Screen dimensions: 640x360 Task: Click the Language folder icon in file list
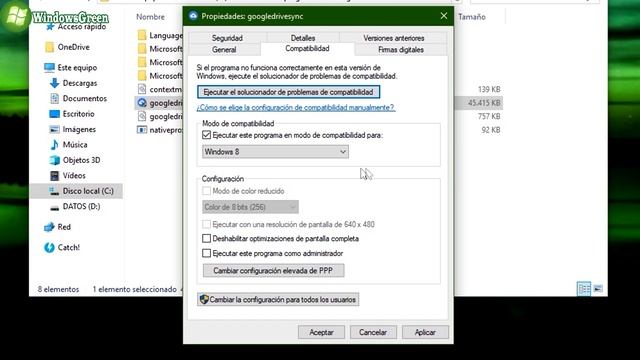[142, 35]
